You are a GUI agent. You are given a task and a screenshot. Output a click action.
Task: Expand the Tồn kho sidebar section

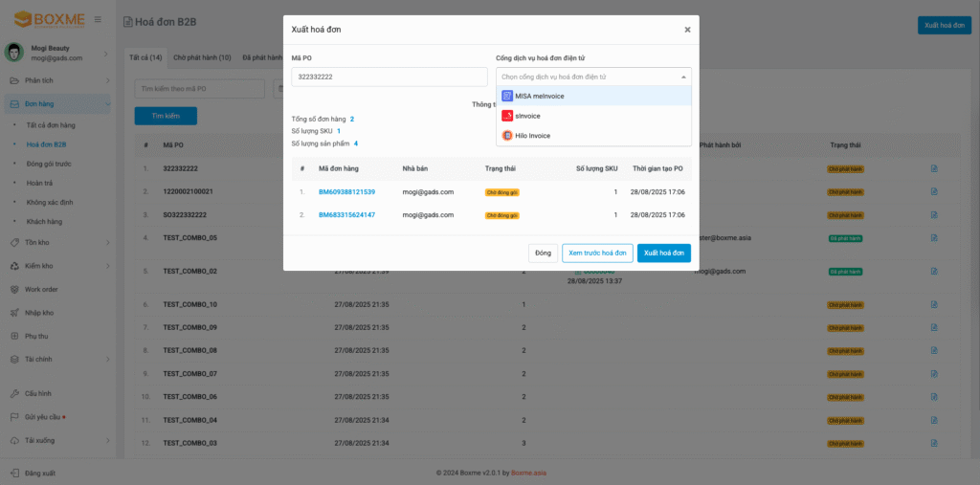(38, 243)
